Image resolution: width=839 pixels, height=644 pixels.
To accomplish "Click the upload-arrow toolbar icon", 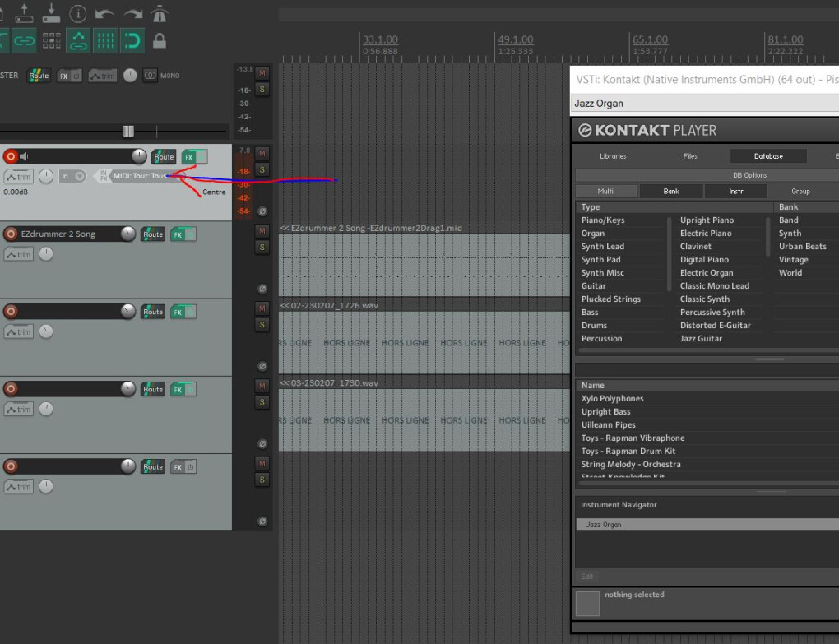I will click(x=24, y=13).
